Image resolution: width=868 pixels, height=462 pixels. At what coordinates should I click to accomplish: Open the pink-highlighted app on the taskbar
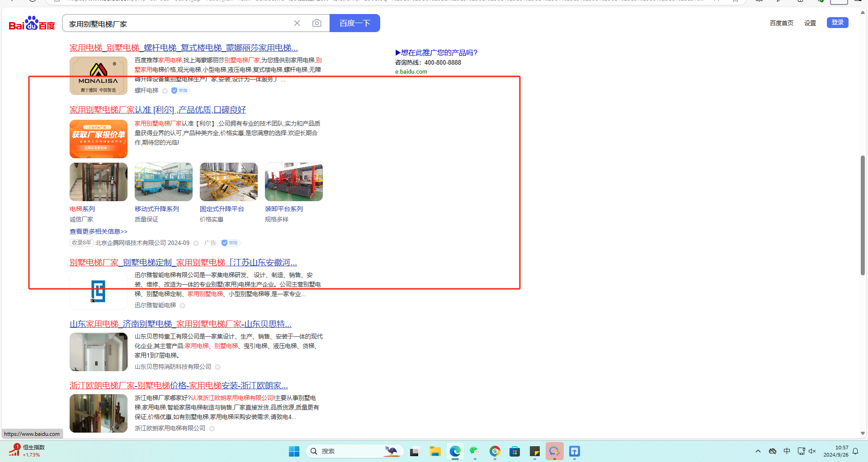coord(554,451)
